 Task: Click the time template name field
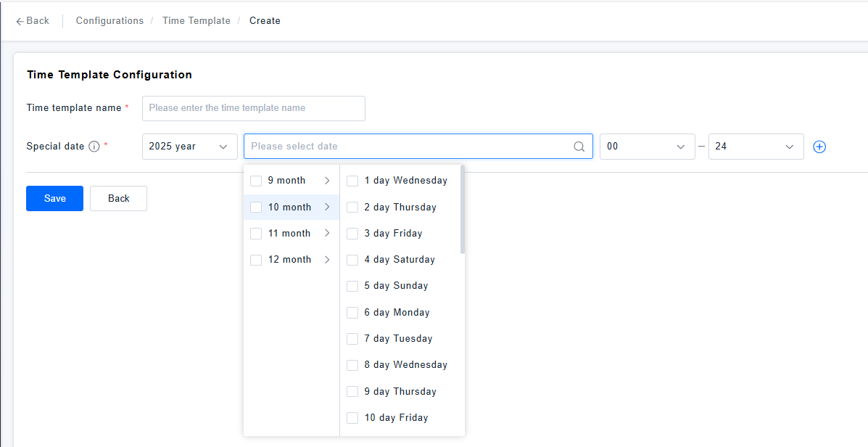[x=254, y=108]
